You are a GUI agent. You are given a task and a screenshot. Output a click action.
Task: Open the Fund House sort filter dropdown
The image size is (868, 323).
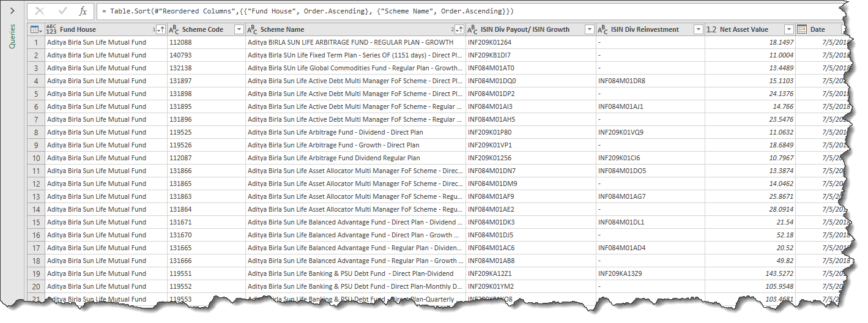159,29
